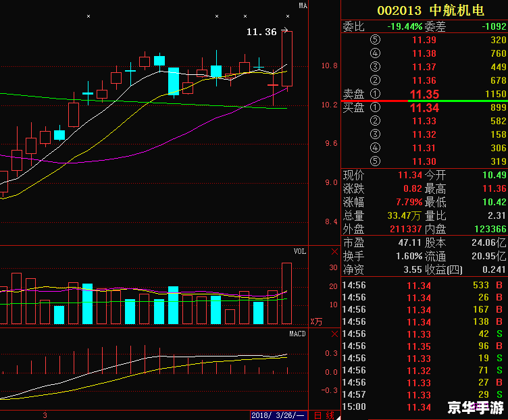Select sell level 2 price 11.36

(424, 80)
